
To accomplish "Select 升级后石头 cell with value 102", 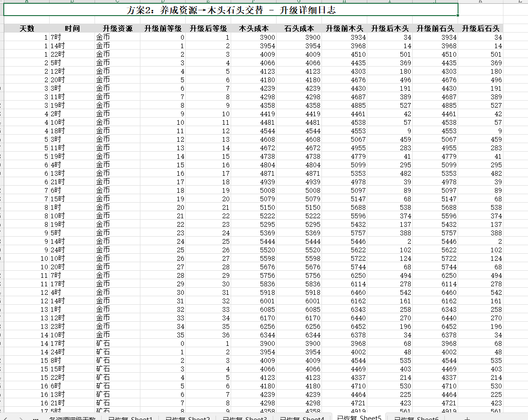I will 481,250.
